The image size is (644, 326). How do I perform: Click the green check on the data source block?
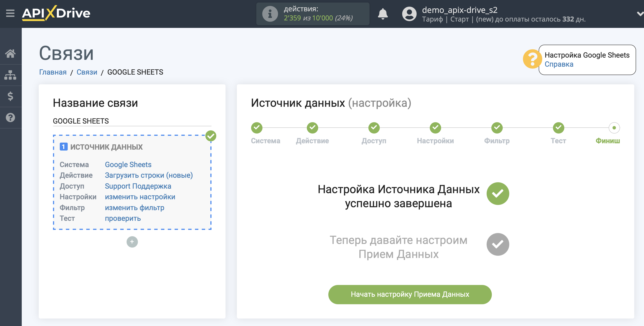tap(211, 136)
